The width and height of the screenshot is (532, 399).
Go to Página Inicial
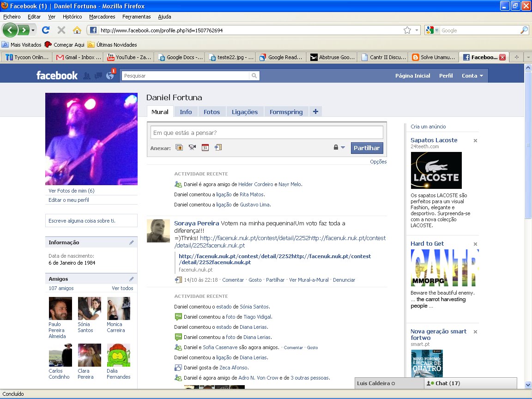[412, 76]
